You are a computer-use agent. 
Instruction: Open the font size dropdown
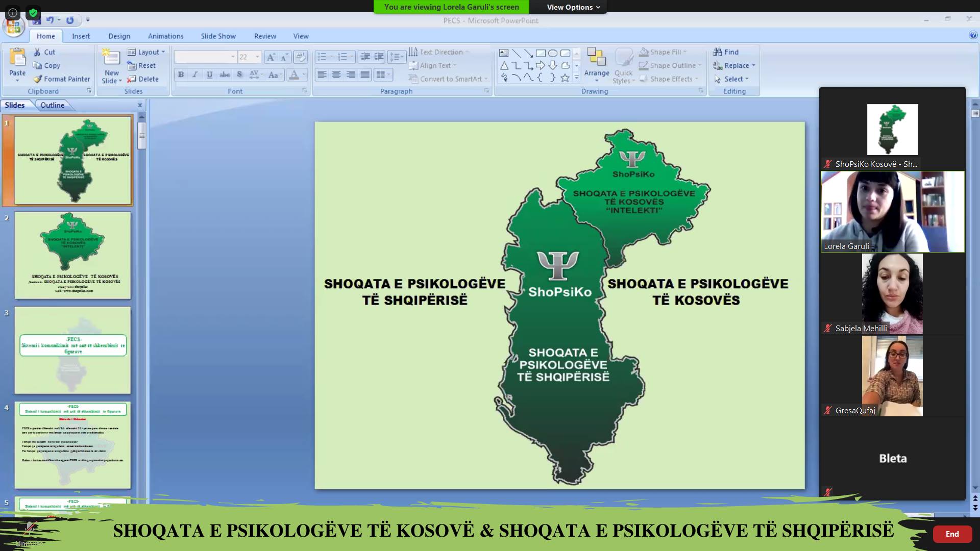click(257, 57)
